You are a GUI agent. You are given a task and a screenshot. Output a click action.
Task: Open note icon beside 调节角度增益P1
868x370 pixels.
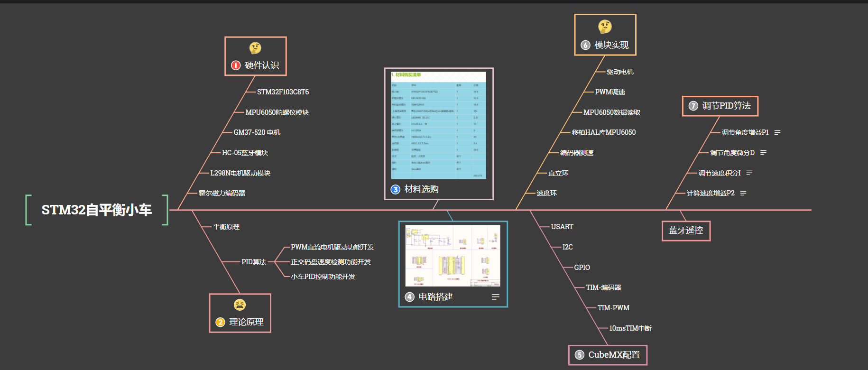click(x=777, y=132)
